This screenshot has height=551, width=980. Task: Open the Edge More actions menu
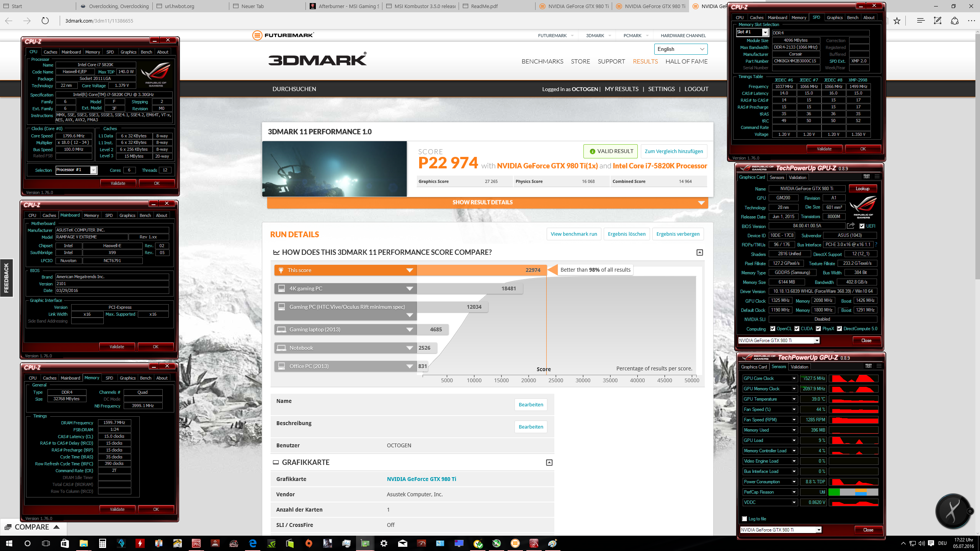tap(971, 21)
